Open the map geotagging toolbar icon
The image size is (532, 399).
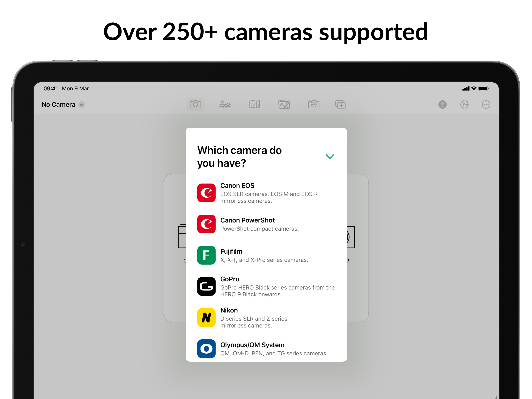255,104
